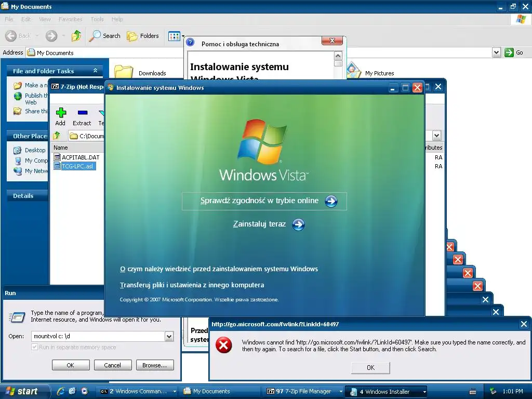Open the Edit menu in My Documents
This screenshot has height=399, width=532.
click(x=26, y=19)
